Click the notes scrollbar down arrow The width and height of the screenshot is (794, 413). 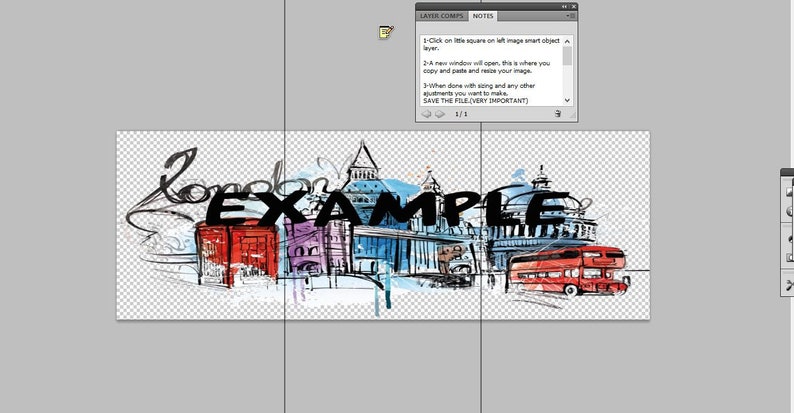click(567, 100)
